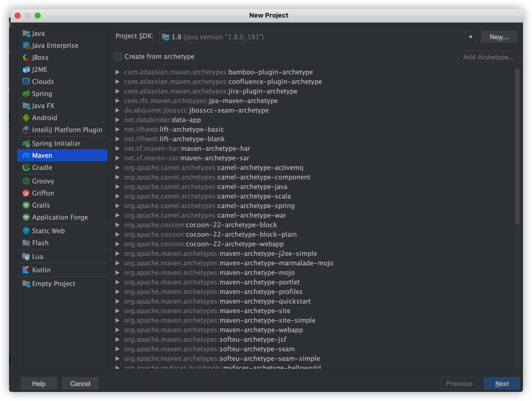Pick the Flash folder icon
The width and height of the screenshot is (532, 401).
pyautogui.click(x=26, y=243)
